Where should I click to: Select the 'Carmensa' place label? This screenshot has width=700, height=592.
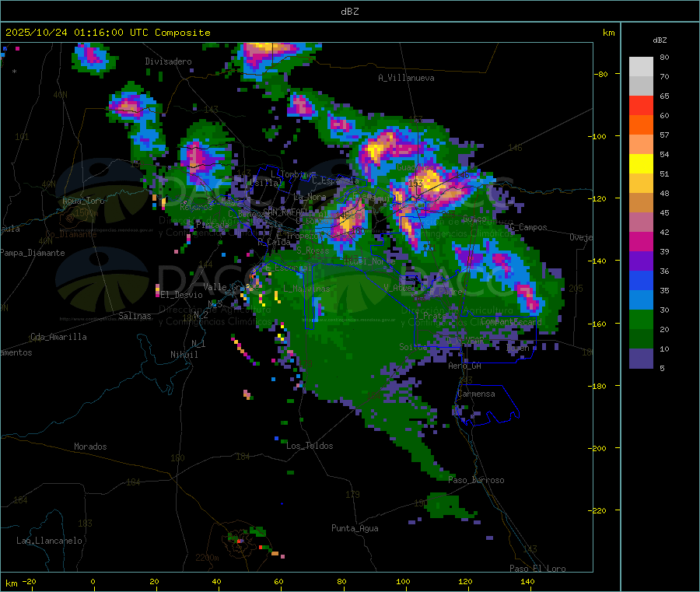(x=476, y=394)
